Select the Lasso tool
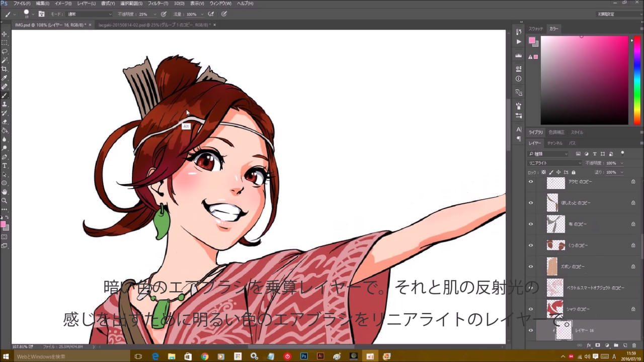Screen dimensions: 644x362 (x=5, y=51)
